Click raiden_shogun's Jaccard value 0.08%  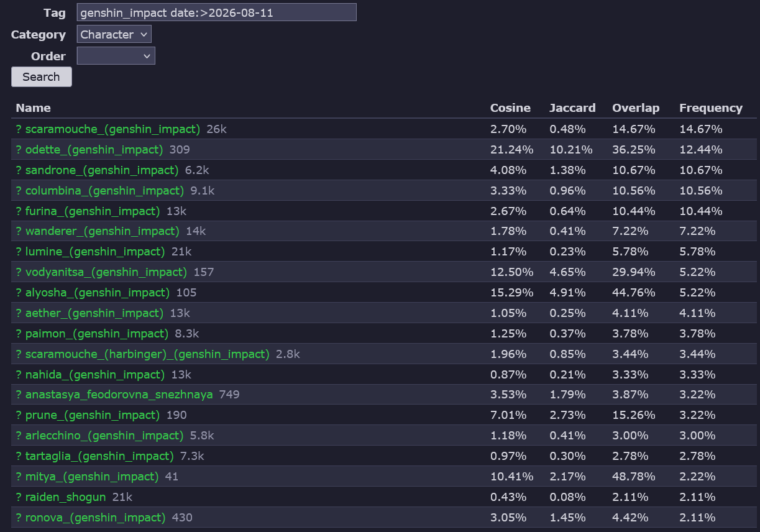tap(567, 497)
